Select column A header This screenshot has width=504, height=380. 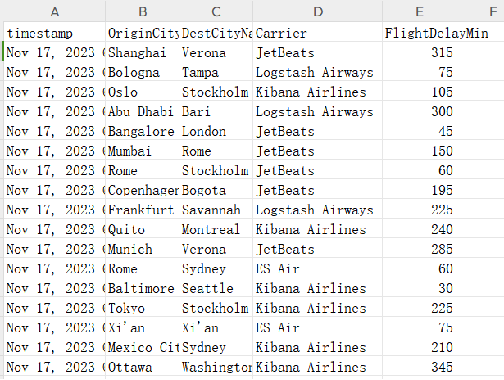[x=55, y=12]
